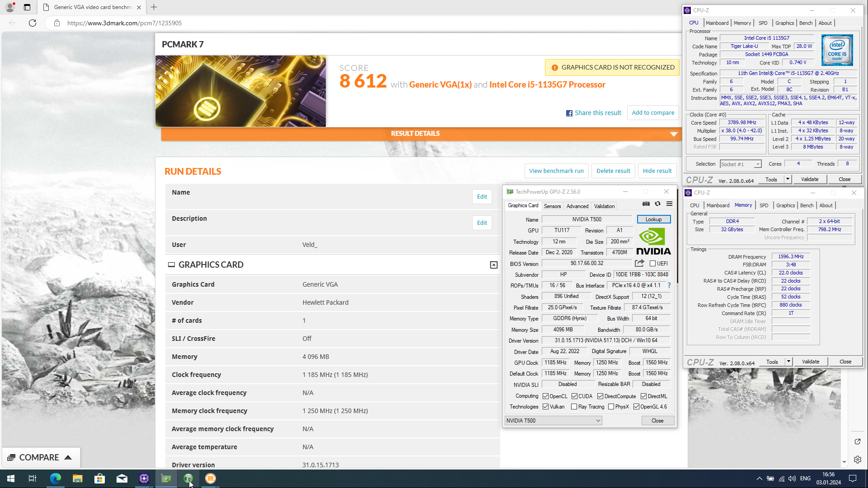Open a new browser tab with plus icon
The width and height of the screenshot is (868, 488).
tap(154, 7)
